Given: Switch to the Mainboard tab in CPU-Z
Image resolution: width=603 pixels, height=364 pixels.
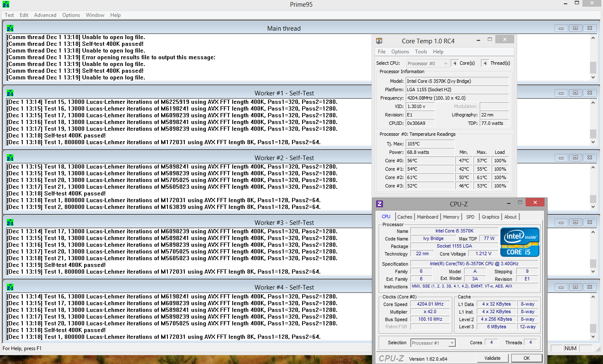Looking at the screenshot, I should pyautogui.click(x=428, y=217).
